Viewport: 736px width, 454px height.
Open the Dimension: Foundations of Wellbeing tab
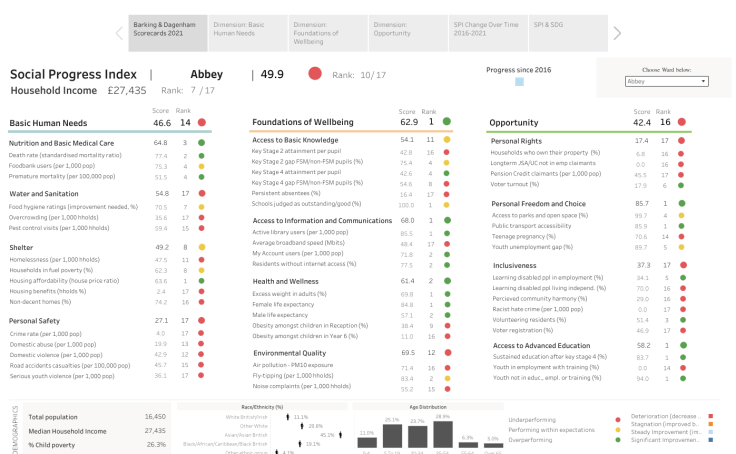pyautogui.click(x=328, y=32)
